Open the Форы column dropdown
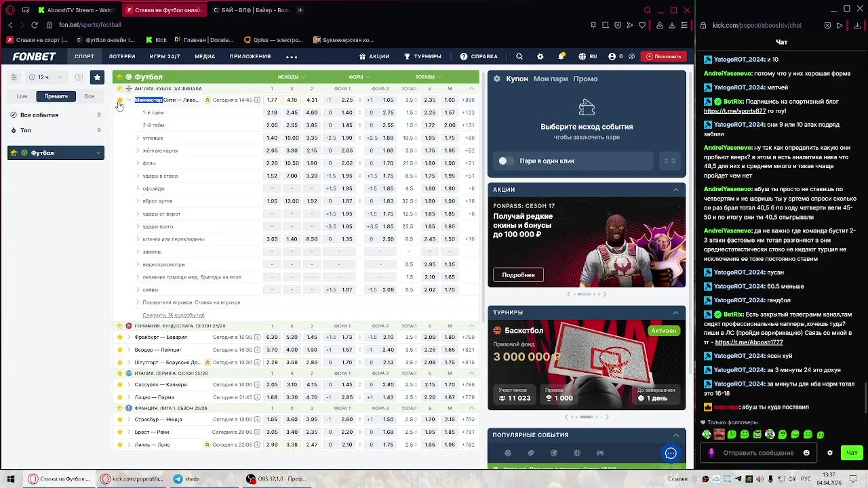Screen dimensions: 868x488 (x=359, y=77)
